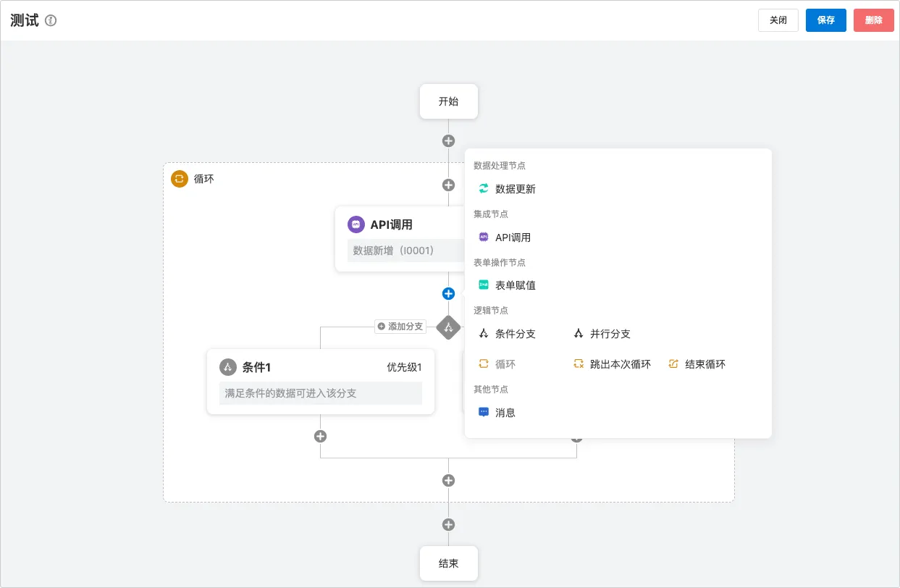
Task: Click the plus icon above API调用 card
Action: (x=449, y=185)
